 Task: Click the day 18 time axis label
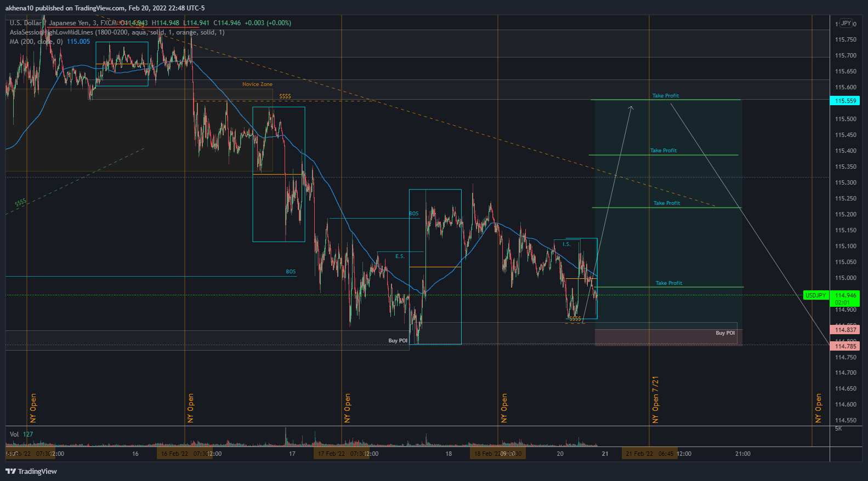coord(449,454)
